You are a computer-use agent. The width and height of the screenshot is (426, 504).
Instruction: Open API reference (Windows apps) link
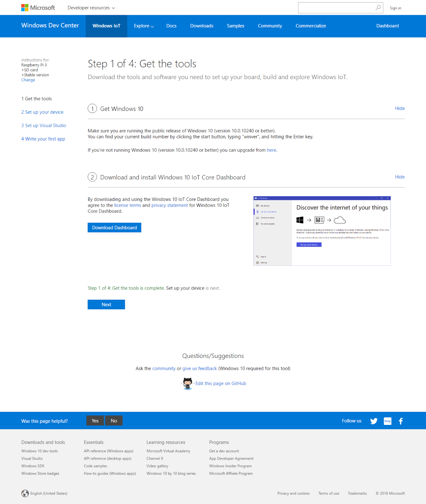click(108, 451)
